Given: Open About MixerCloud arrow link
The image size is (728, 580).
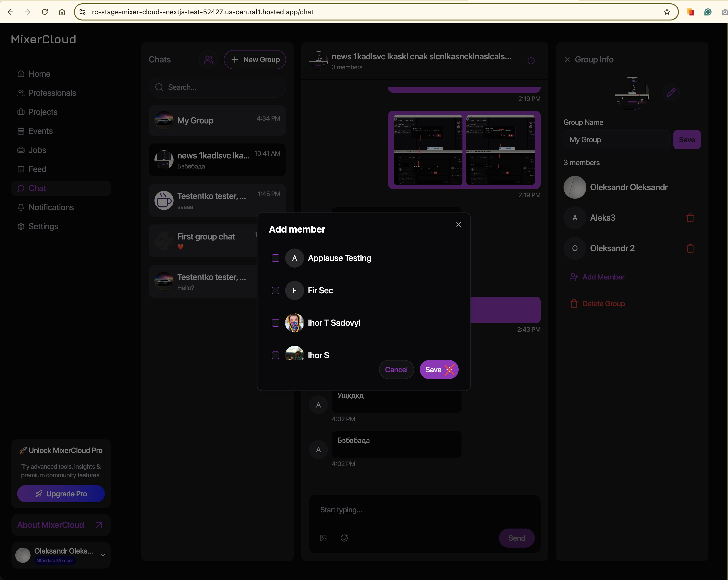Looking at the screenshot, I should click(99, 525).
